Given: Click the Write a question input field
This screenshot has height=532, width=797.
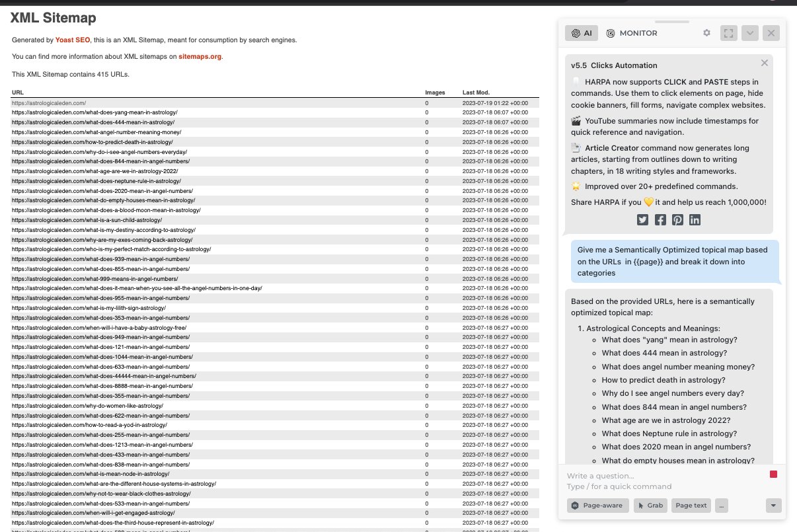Looking at the screenshot, I should (628, 476).
